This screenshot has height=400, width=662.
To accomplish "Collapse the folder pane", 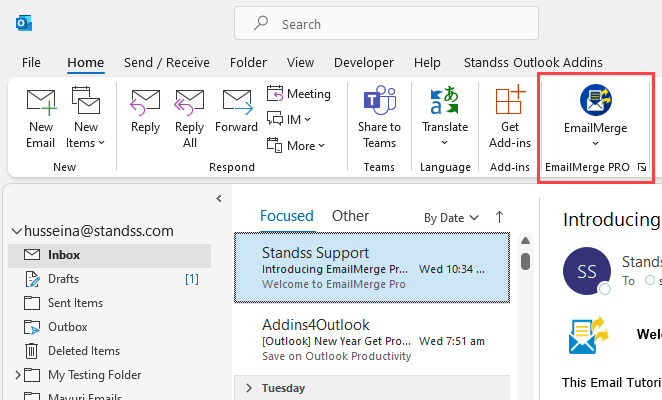I will (x=219, y=199).
